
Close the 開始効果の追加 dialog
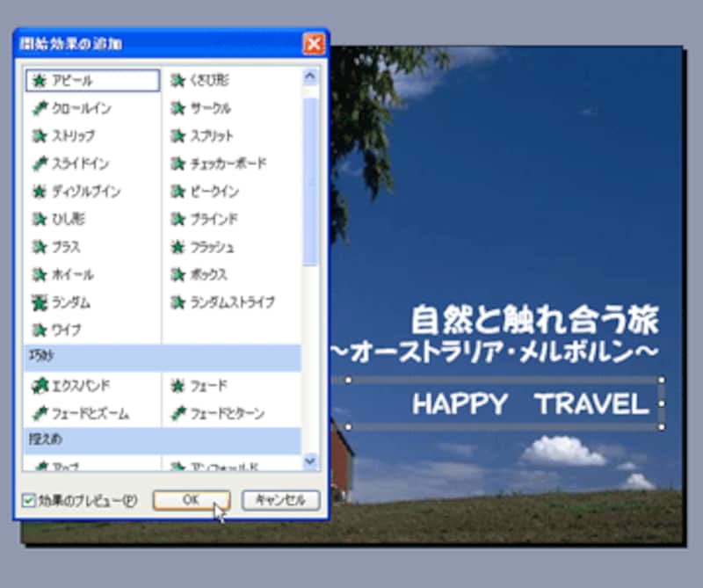tap(313, 43)
